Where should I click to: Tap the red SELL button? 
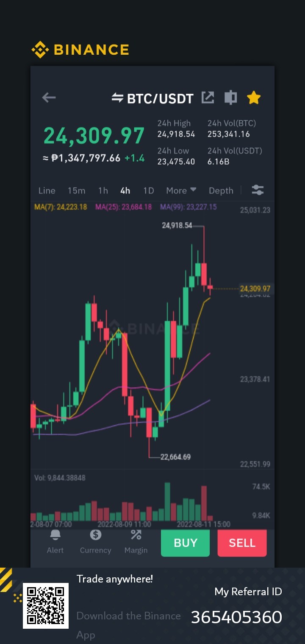[242, 543]
